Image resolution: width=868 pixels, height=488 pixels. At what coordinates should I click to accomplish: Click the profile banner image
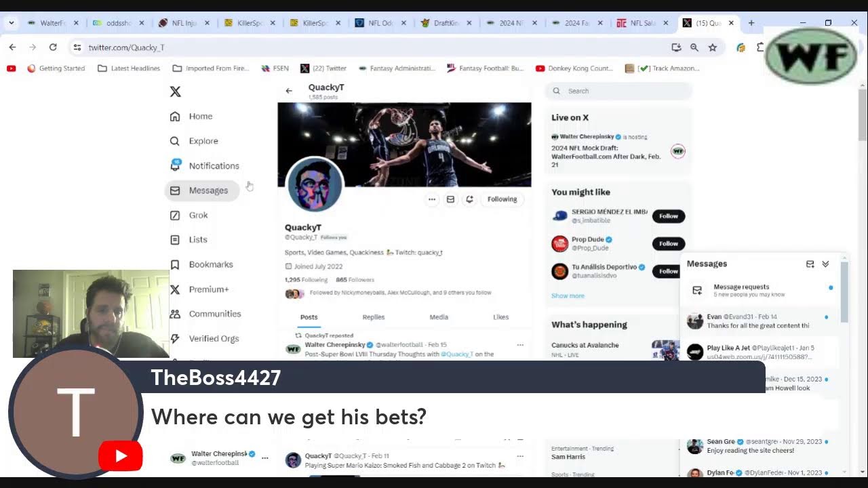click(404, 144)
